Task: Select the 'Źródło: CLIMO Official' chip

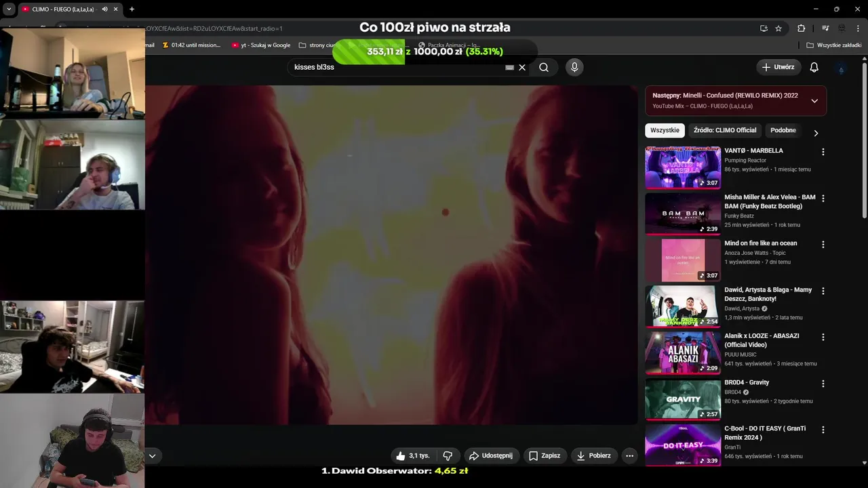Action: click(725, 130)
